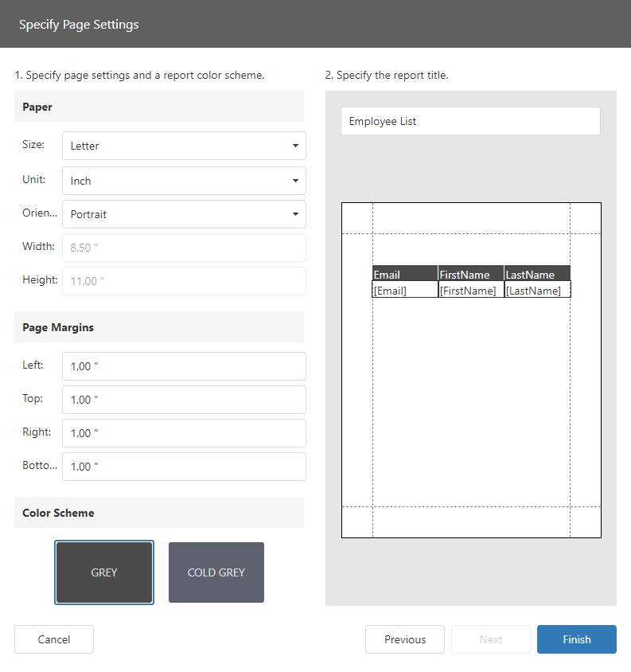The image size is (631, 672).
Task: Open the Unit dropdown showing Inch
Action: [x=184, y=181]
